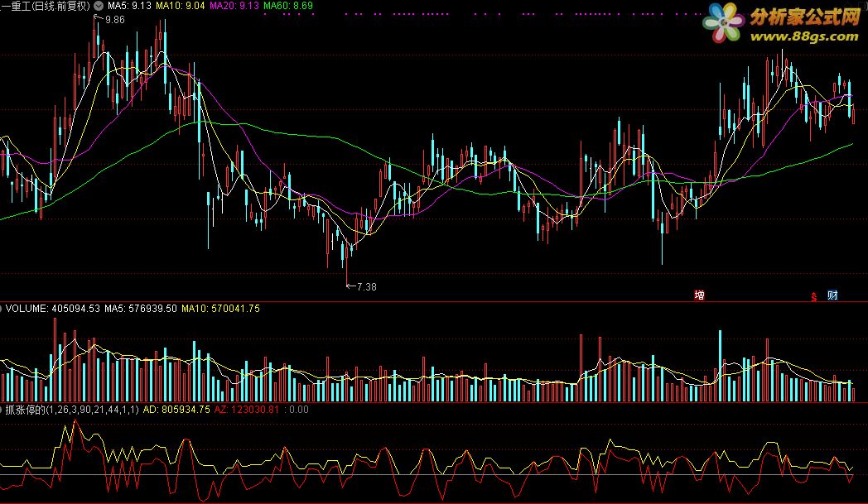Click the volume MA10: 570041.75 label
Screen dimensions: 868x504
(x=220, y=308)
